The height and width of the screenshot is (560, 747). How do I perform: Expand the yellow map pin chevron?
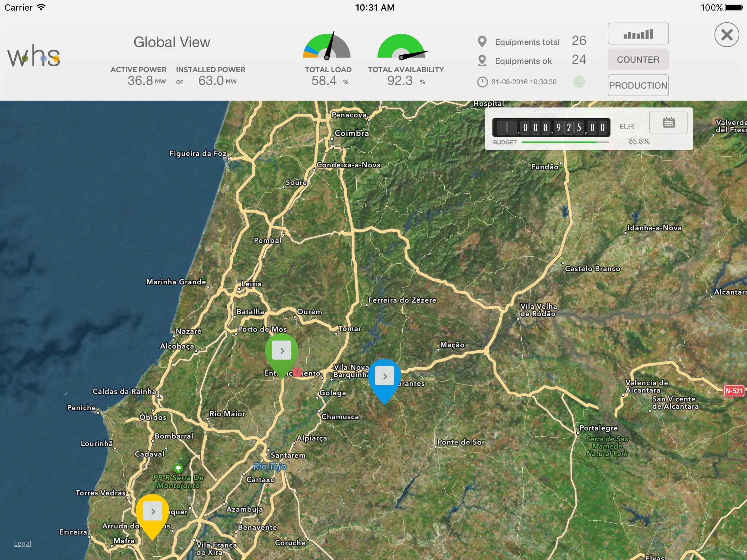[x=152, y=511]
